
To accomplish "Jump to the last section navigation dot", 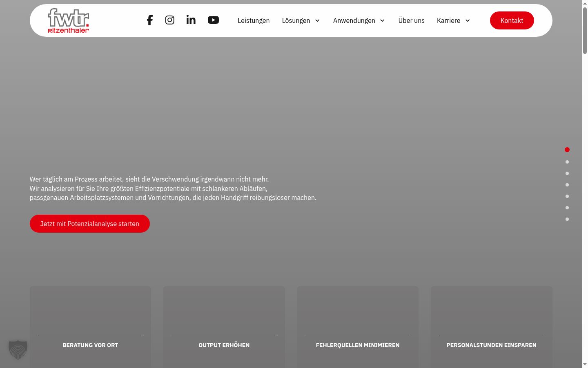I will point(567,219).
